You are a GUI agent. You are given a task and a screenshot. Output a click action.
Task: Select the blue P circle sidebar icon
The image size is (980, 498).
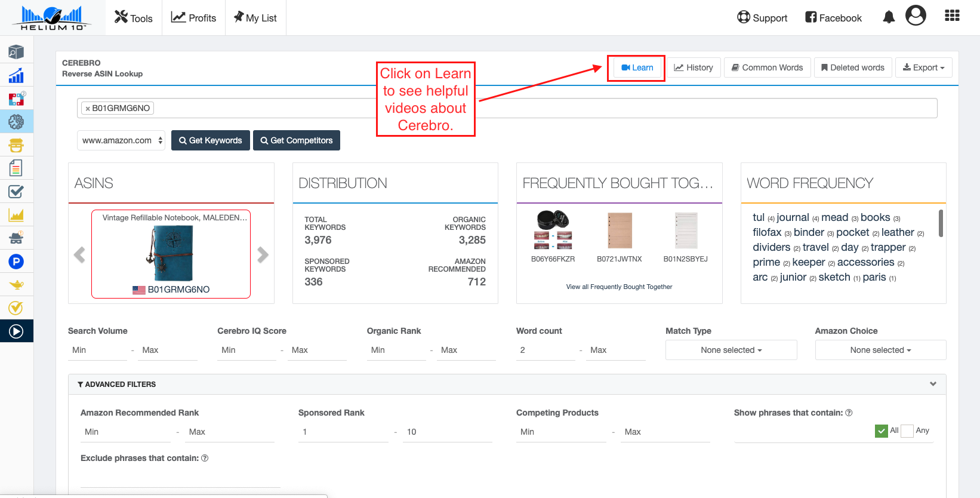(16, 262)
